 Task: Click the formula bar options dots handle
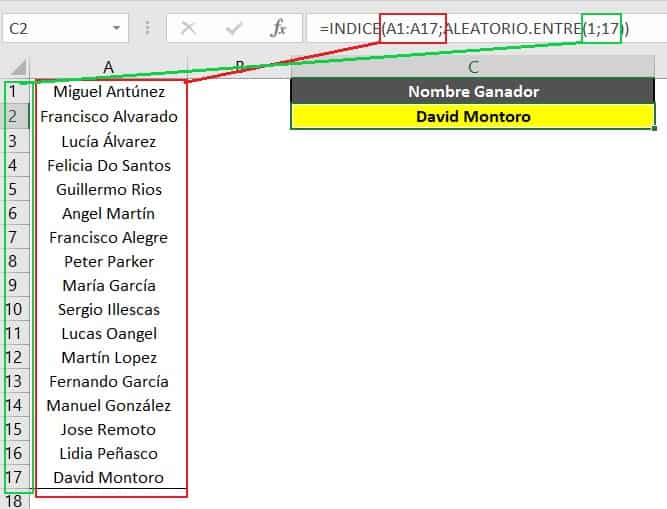148,28
